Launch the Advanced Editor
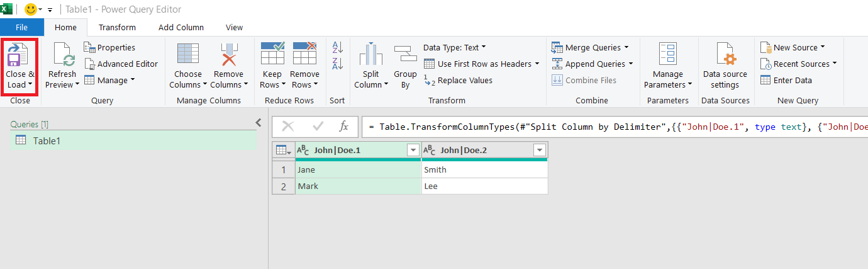Viewport: 868px width, 269px height. pos(121,64)
